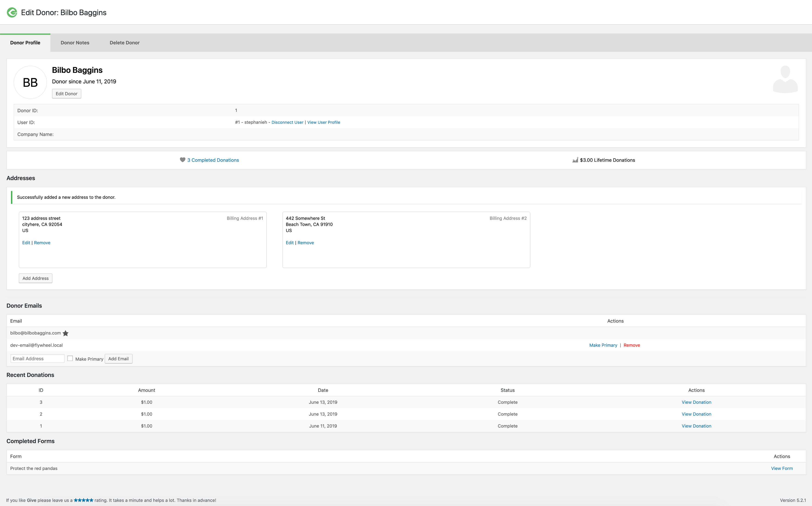
Task: Open the Delete Donor tab
Action: [x=125, y=43]
